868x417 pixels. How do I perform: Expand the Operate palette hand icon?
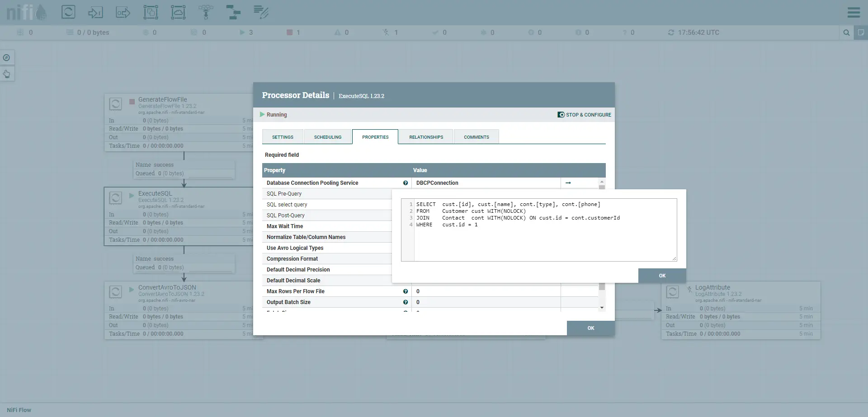click(x=6, y=74)
